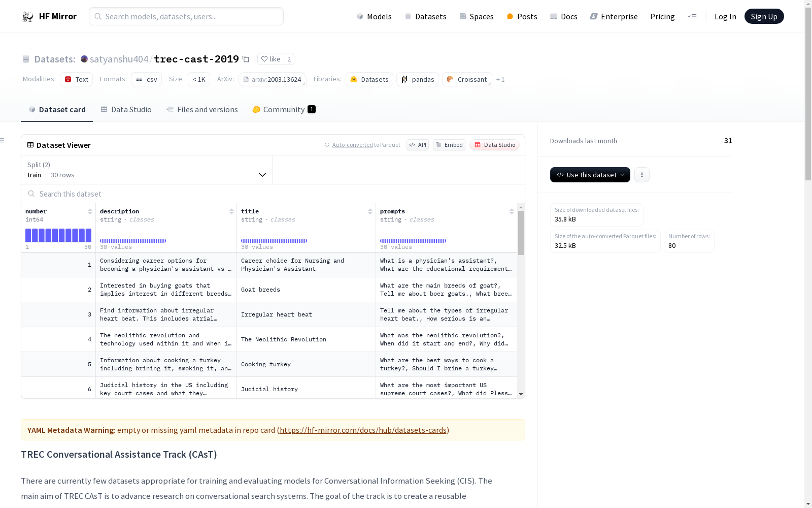The height and width of the screenshot is (508, 812).
Task: Open Posts in the top navigation
Action: (522, 17)
